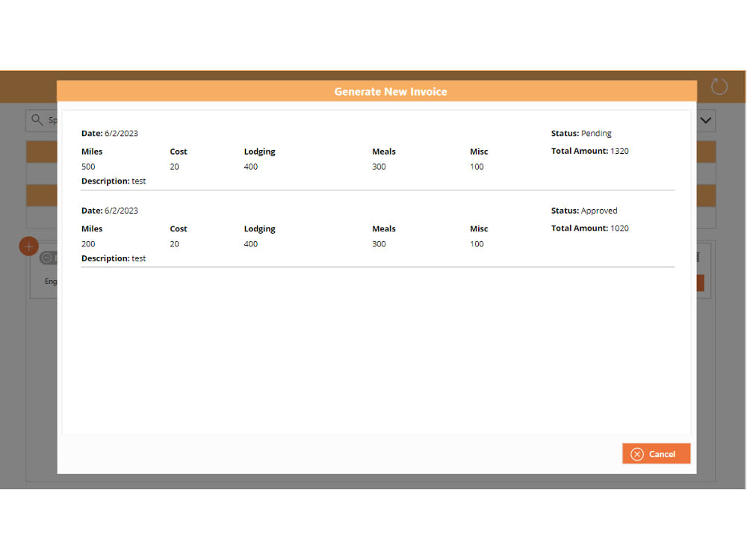Click the Status Approved label
Image resolution: width=747 pixels, height=560 pixels.
click(x=585, y=210)
